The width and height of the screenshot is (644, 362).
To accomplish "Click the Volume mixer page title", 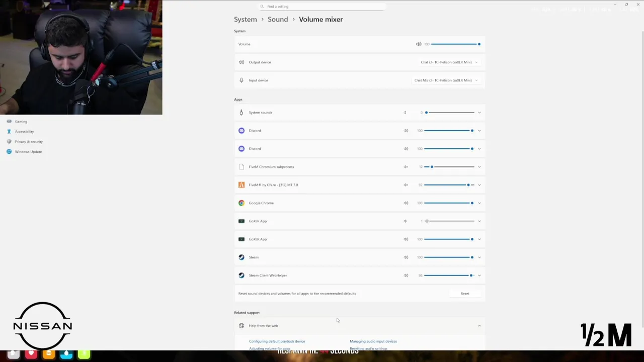I will (320, 19).
